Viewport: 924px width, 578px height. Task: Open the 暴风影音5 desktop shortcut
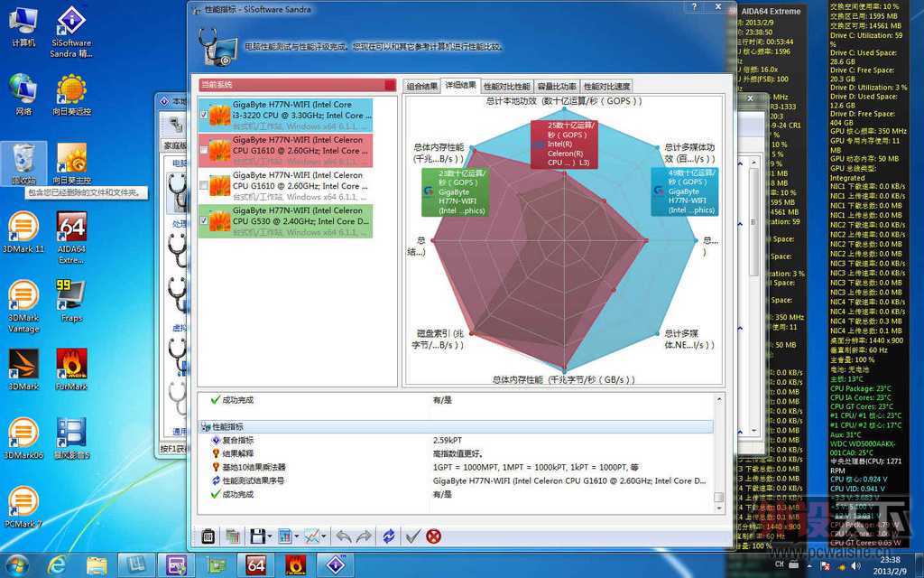point(71,438)
